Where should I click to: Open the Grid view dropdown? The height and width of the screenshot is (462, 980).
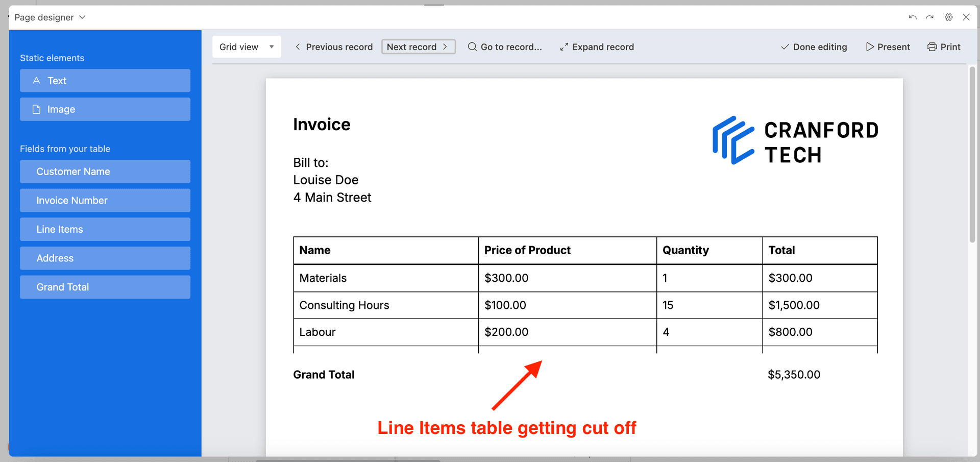coord(271,46)
